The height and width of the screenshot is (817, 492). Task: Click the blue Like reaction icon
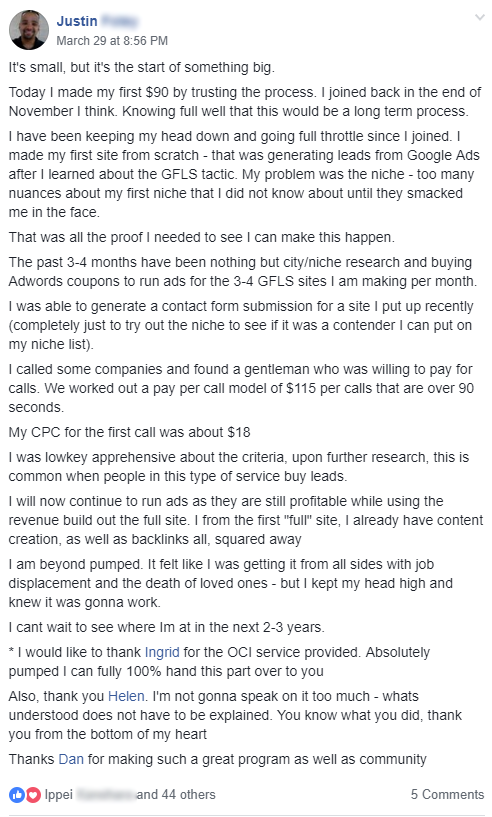click(17, 795)
